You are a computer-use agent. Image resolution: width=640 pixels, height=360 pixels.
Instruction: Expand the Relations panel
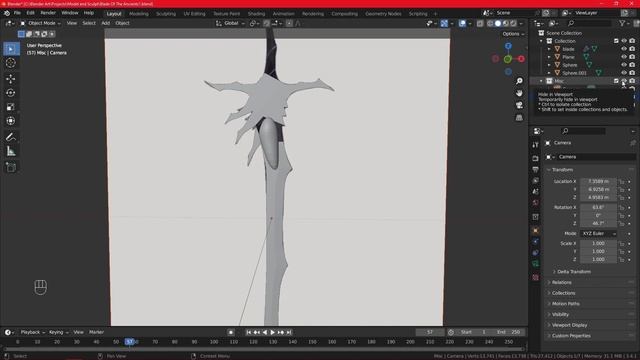point(561,282)
